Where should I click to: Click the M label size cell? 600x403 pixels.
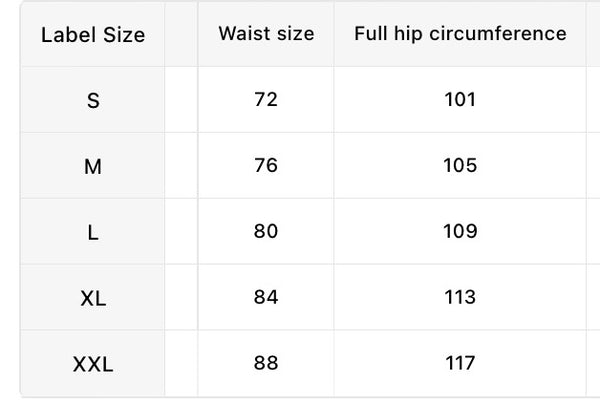click(93, 167)
